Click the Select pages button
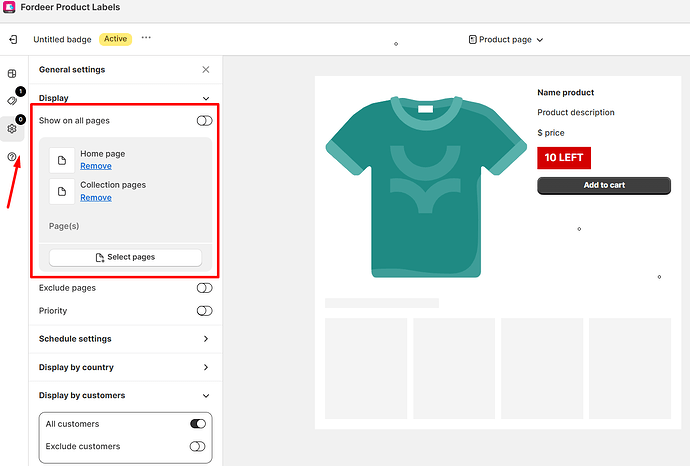The height and width of the screenshot is (466, 690). coord(125,257)
